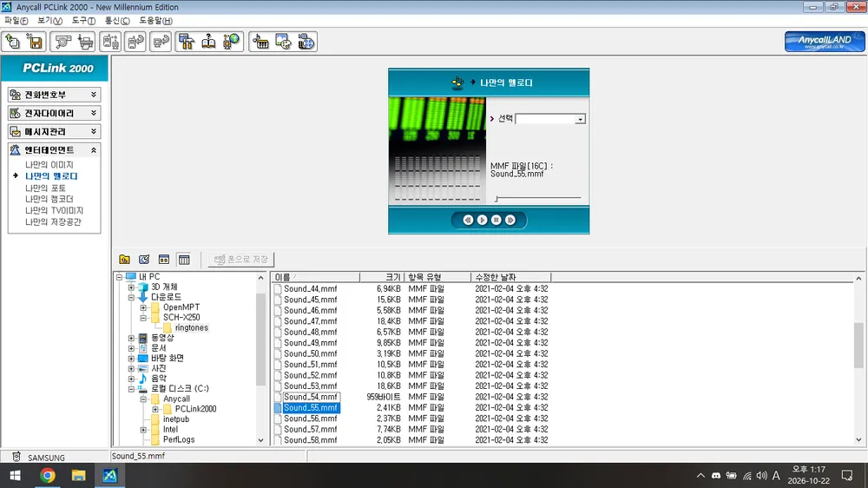
Task: Click the SAMSUNG phone status icon
Action: coord(16,457)
